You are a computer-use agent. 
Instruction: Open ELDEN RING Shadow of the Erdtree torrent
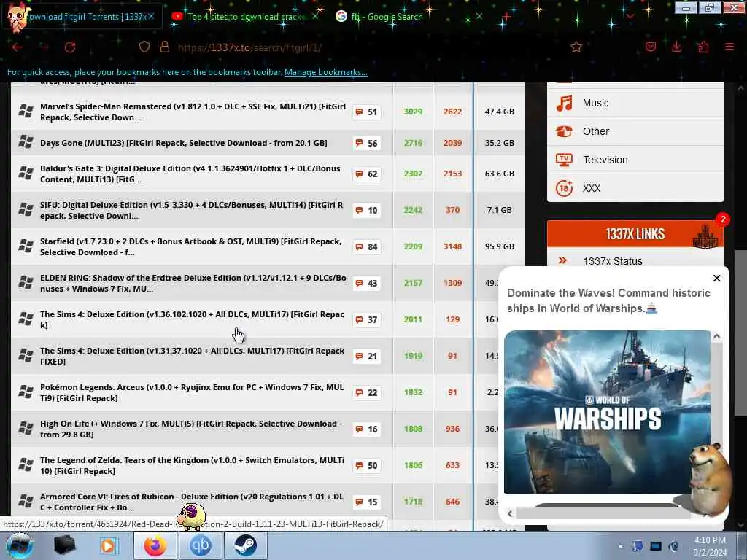[193, 284]
